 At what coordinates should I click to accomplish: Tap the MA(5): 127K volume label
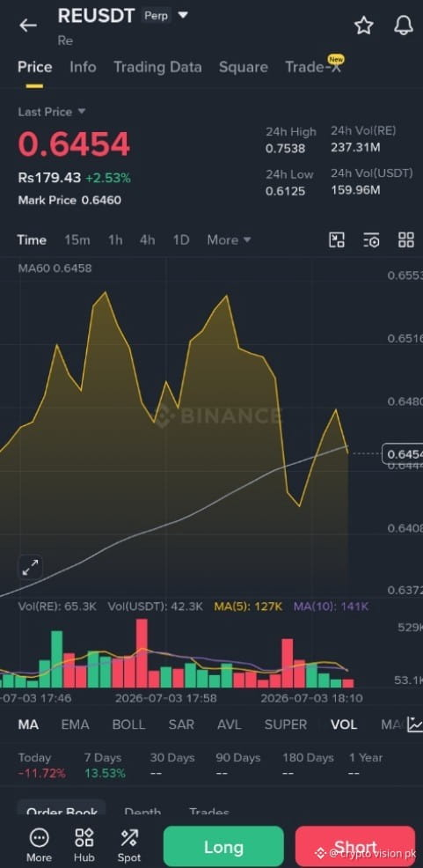pyautogui.click(x=248, y=607)
